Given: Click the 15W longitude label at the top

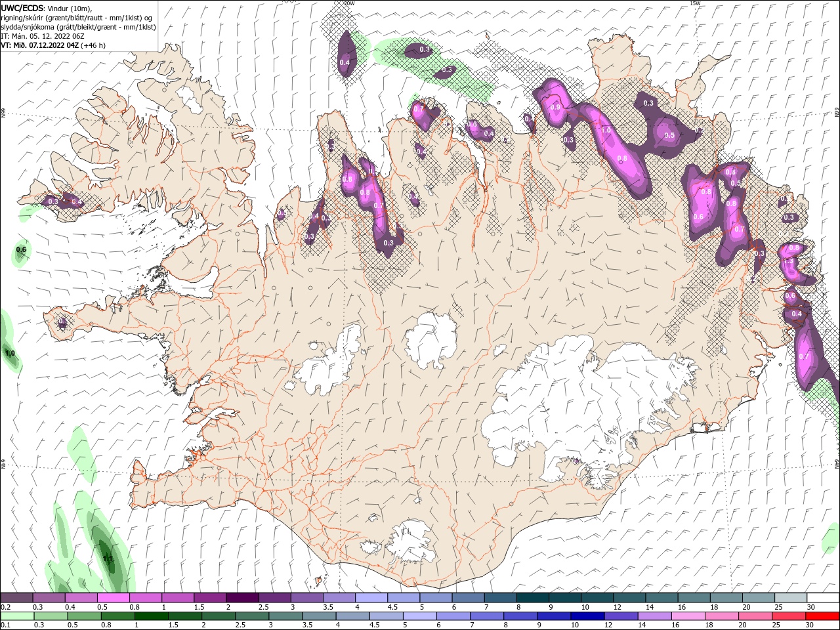Looking at the screenshot, I should (695, 3).
